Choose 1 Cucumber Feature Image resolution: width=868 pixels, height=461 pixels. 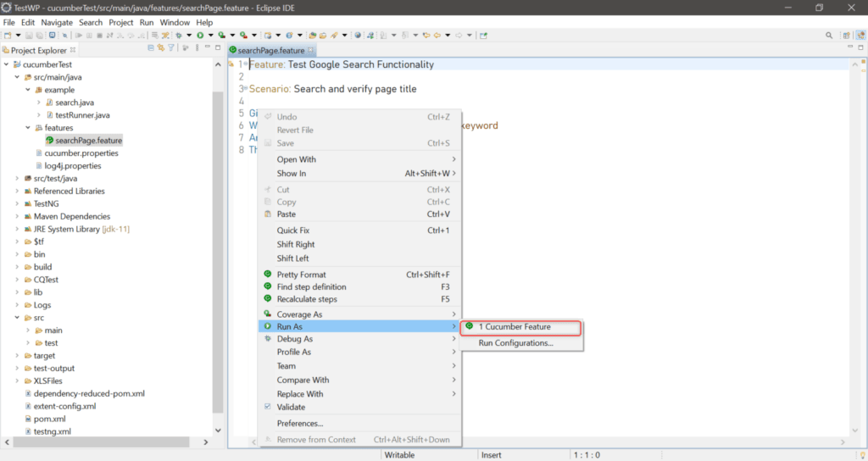521,327
